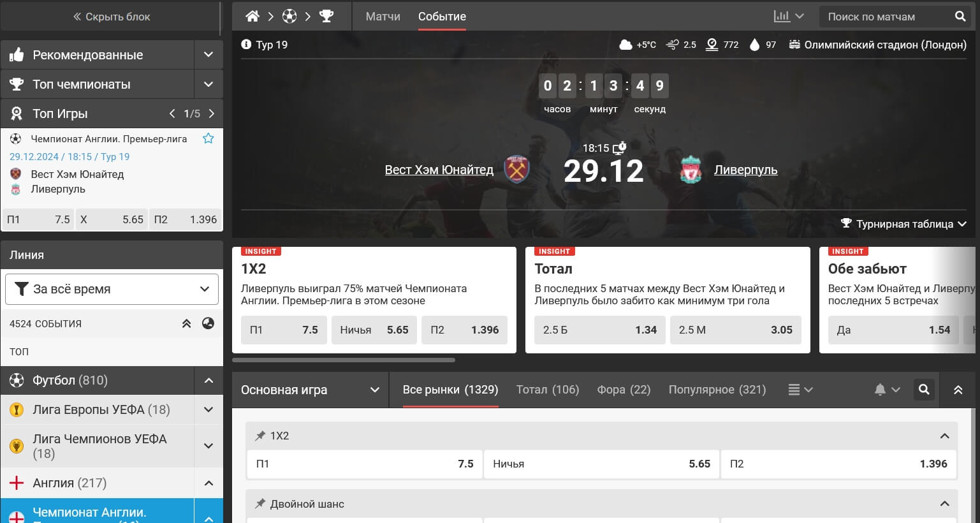Click the stadium icon near Олимпийский стадион

click(794, 45)
